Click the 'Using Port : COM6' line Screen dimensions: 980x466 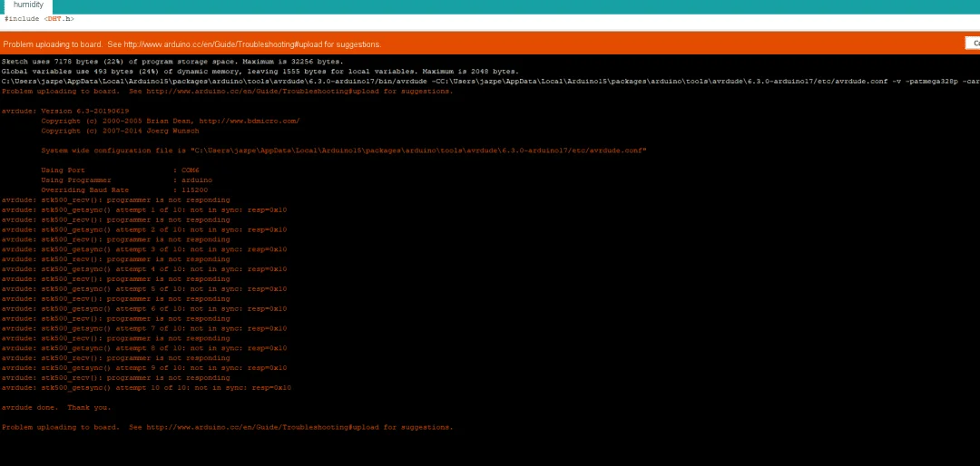(120, 170)
